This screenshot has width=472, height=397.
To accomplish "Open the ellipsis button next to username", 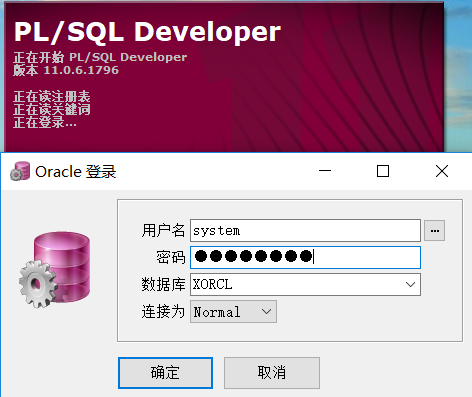I will [434, 230].
